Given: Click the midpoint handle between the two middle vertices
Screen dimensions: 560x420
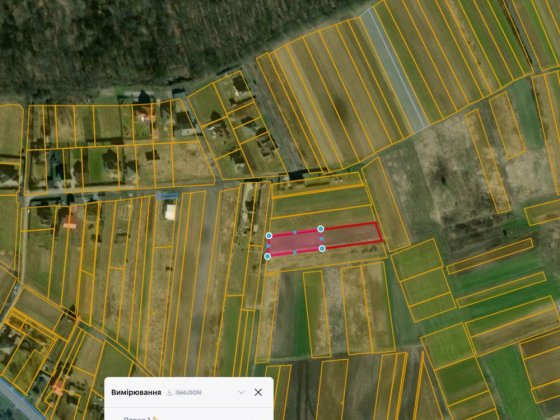Looking at the screenshot, I should (x=321, y=239).
